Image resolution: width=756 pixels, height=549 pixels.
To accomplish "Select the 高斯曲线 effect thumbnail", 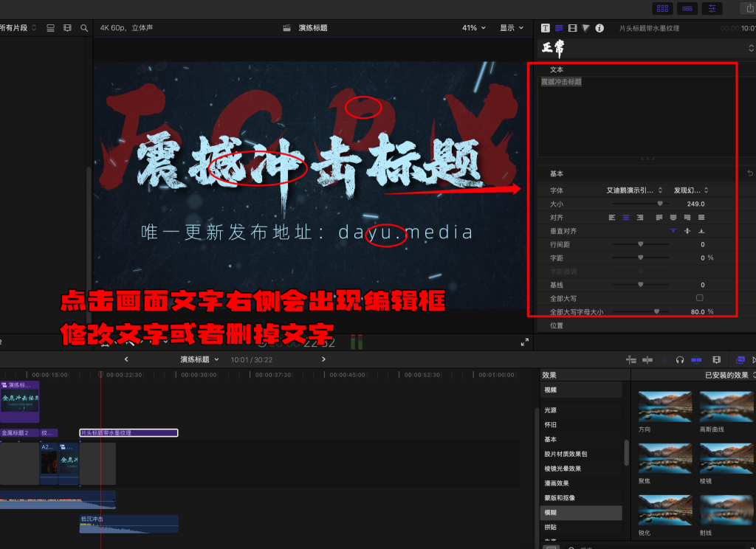I will coord(726,407).
